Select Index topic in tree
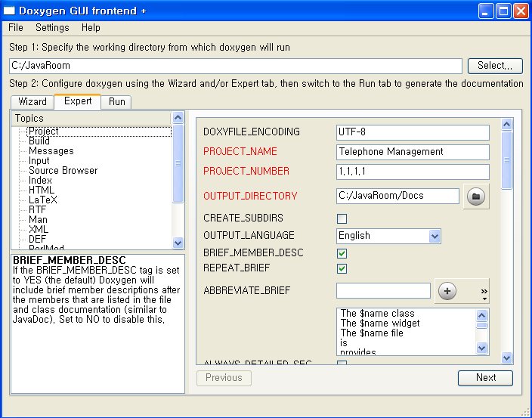 [x=40, y=180]
